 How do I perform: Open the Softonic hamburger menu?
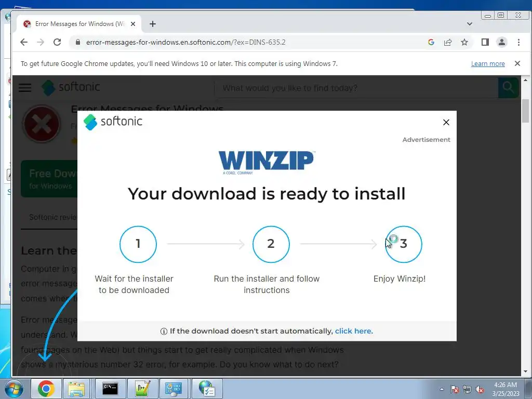[x=25, y=88]
